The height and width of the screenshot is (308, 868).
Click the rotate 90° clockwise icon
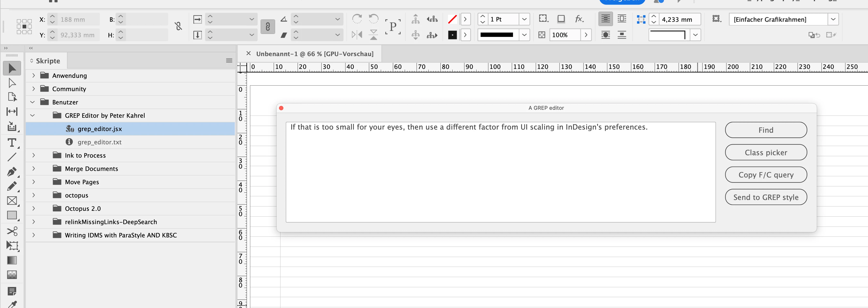pyautogui.click(x=357, y=19)
